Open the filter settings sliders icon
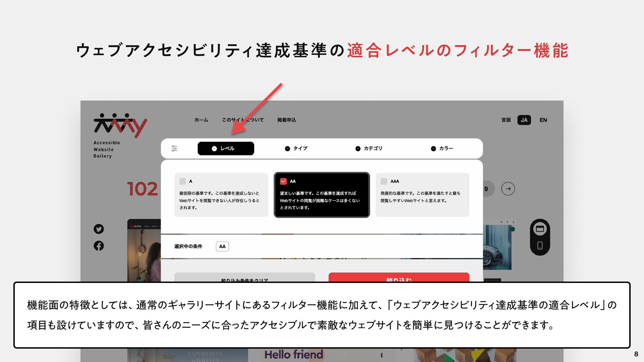The height and width of the screenshot is (362, 644). [x=174, y=148]
